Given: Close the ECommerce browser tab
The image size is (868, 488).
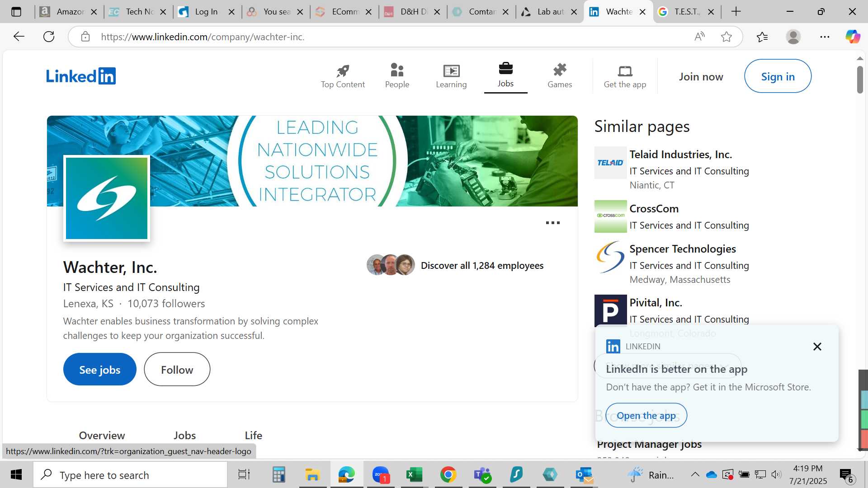Looking at the screenshot, I should pos(369,12).
